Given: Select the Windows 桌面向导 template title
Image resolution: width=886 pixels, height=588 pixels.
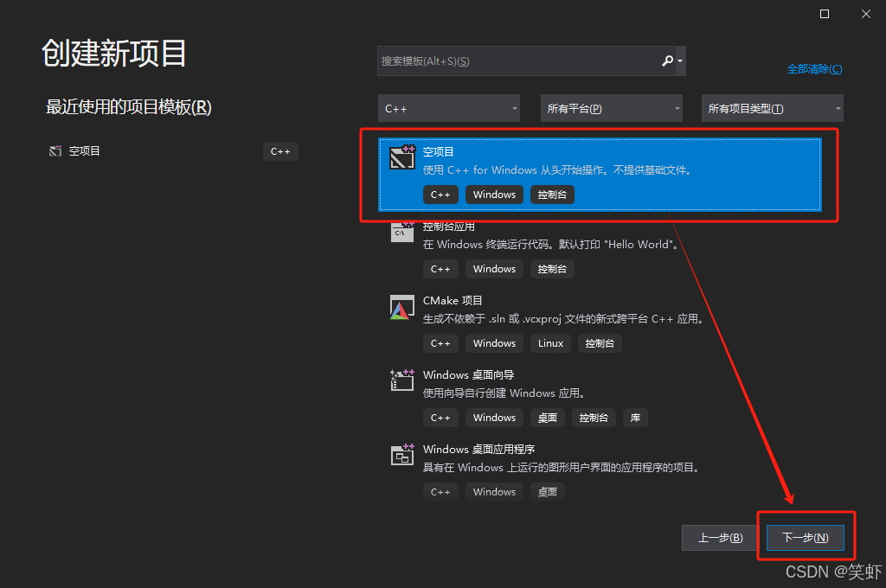Looking at the screenshot, I should point(468,375).
